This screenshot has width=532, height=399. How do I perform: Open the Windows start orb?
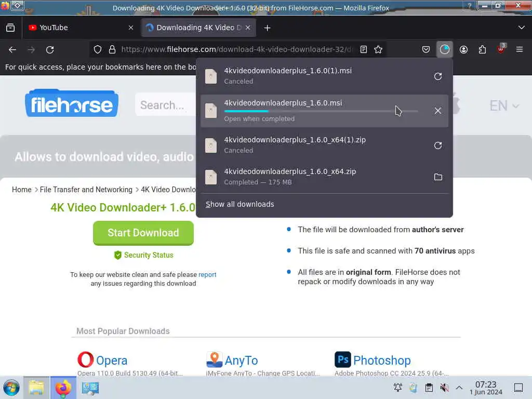11,388
